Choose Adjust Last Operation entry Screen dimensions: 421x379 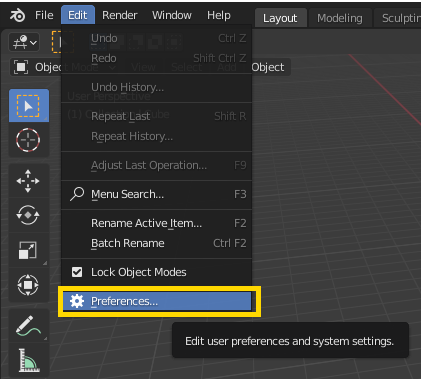pyautogui.click(x=156, y=165)
